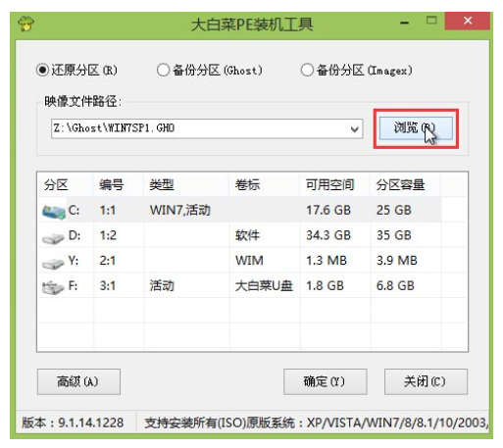This screenshot has height=448, width=503.
Task: Close the window with the red X
Action: 468,21
